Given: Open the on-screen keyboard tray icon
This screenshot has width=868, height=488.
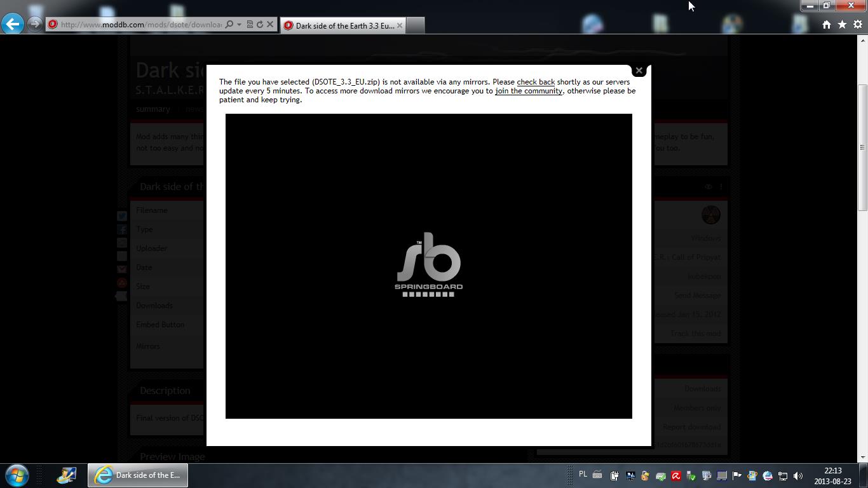Looking at the screenshot, I should [597, 475].
